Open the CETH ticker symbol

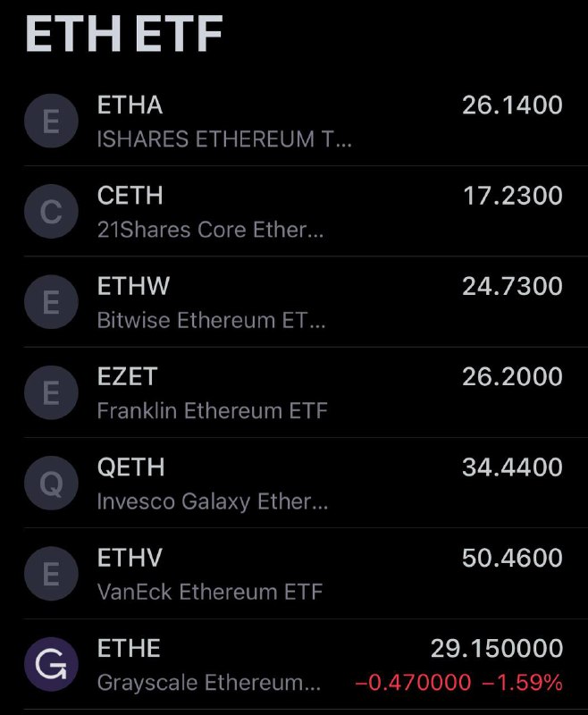click(x=130, y=196)
